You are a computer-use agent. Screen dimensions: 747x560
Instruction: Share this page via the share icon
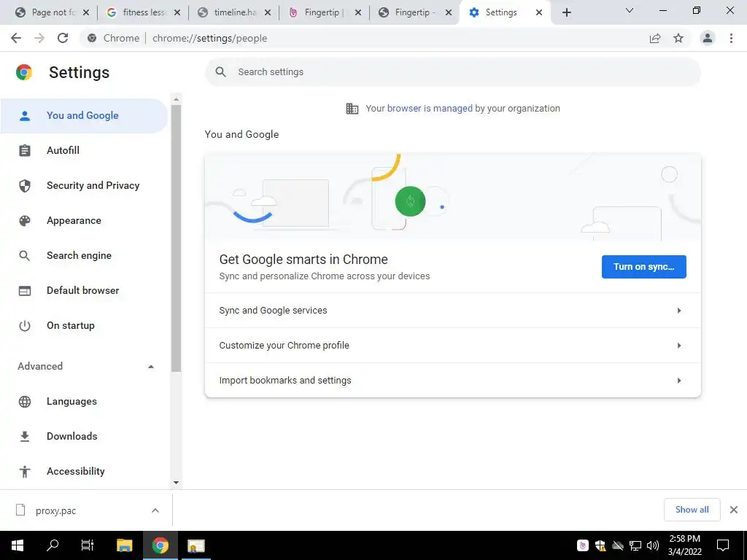coord(655,38)
